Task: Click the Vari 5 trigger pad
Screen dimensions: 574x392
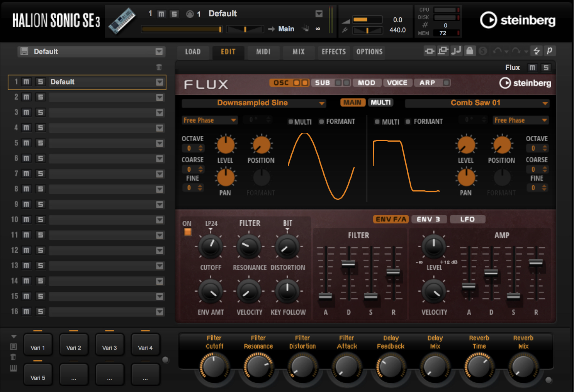Action: [38, 374]
